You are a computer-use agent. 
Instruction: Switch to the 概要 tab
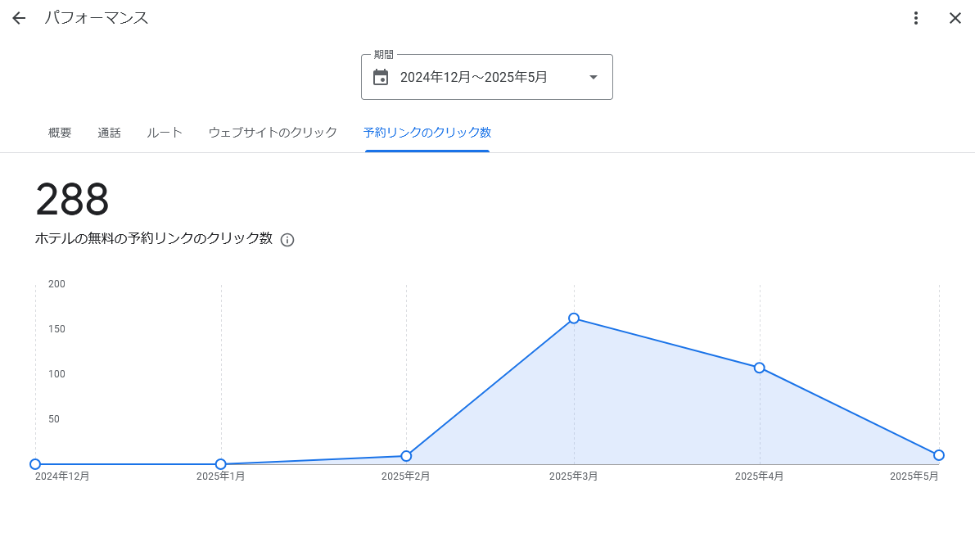60,133
